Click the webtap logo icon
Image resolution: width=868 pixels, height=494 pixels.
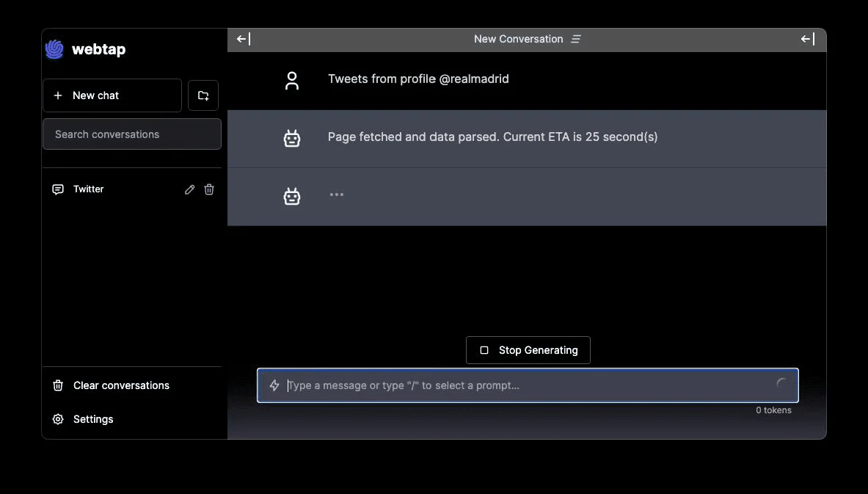pyautogui.click(x=54, y=49)
